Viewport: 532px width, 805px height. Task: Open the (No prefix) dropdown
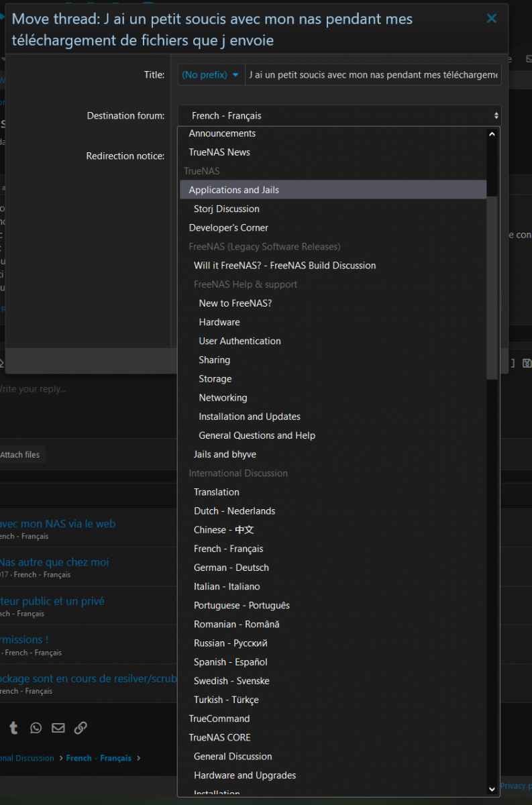211,75
